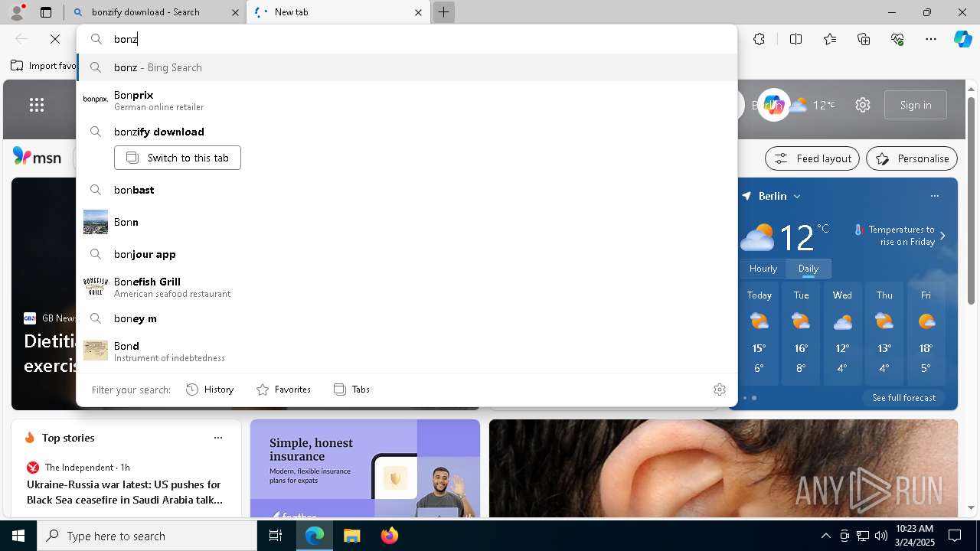The height and width of the screenshot is (551, 980).
Task: Open the volume tray icon
Action: (880, 536)
